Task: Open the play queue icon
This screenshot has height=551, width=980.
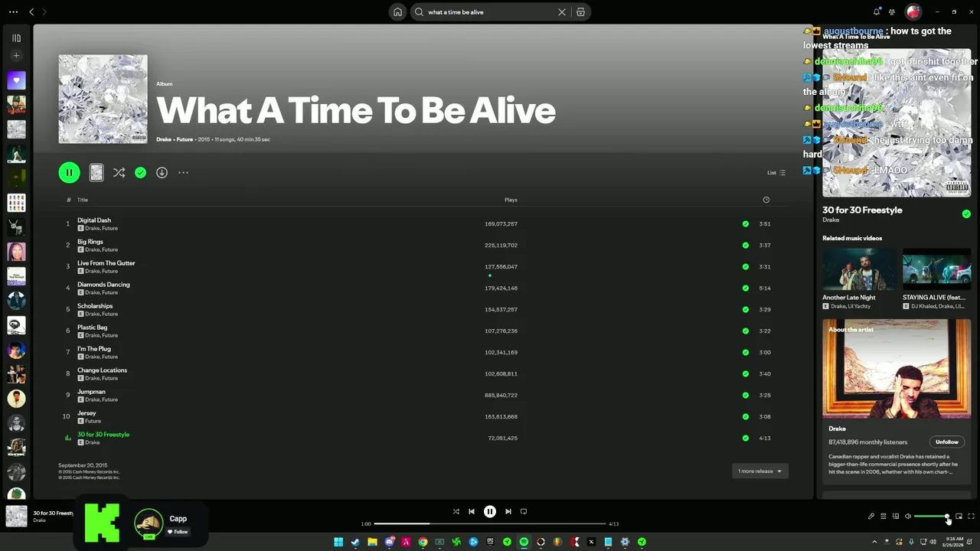Action: 883,517
